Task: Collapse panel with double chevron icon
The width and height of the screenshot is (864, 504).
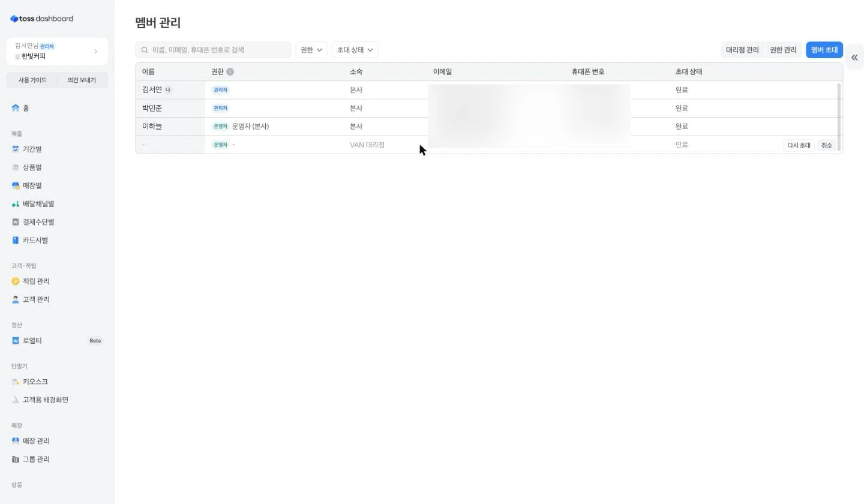Action: 854,58
